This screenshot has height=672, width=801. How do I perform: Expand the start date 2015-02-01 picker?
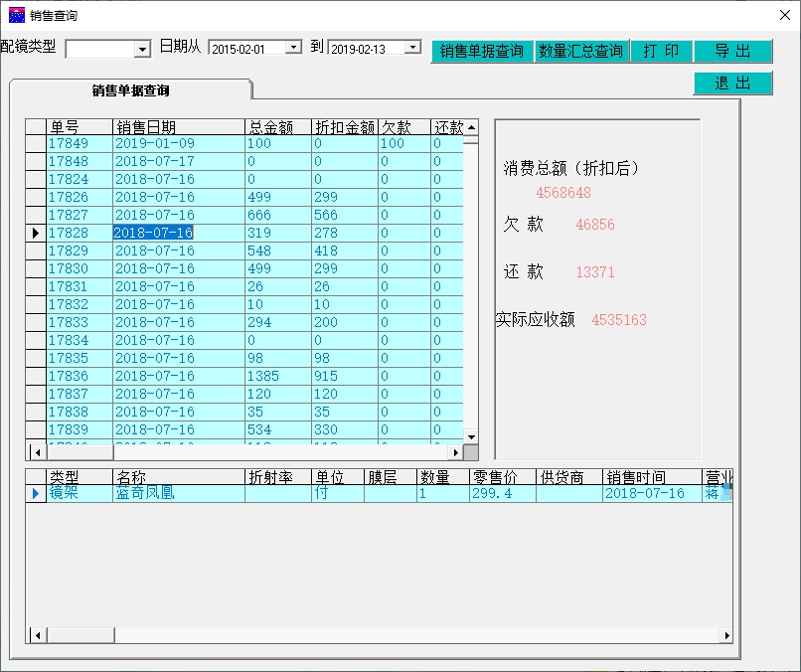click(293, 48)
